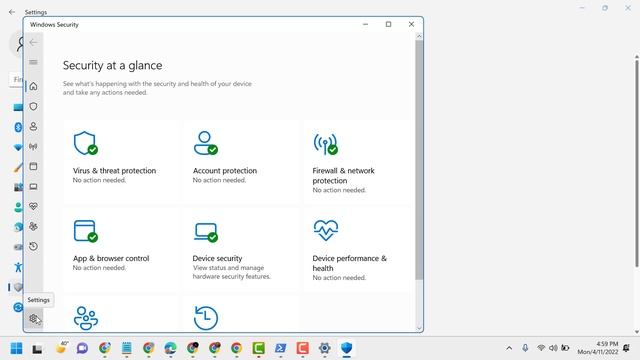Toggle the hamburger navigation menu in Windows Security
Viewport: 640px width, 360px height.
coord(33,62)
